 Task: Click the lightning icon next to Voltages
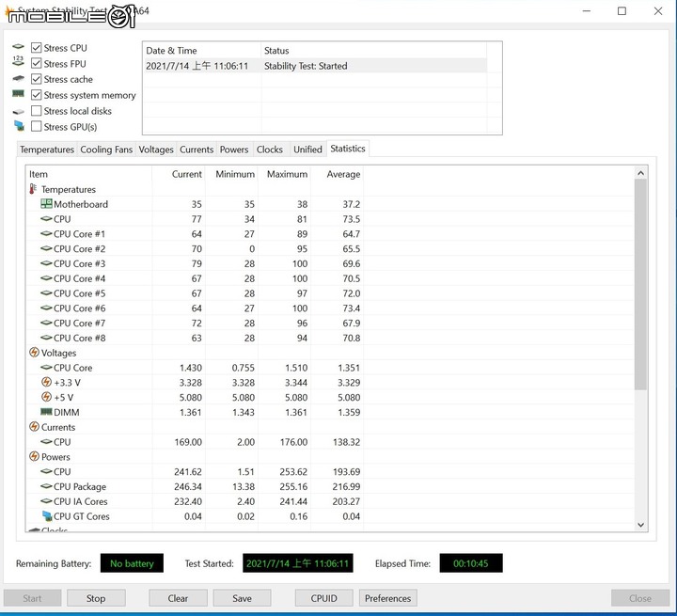click(x=34, y=353)
